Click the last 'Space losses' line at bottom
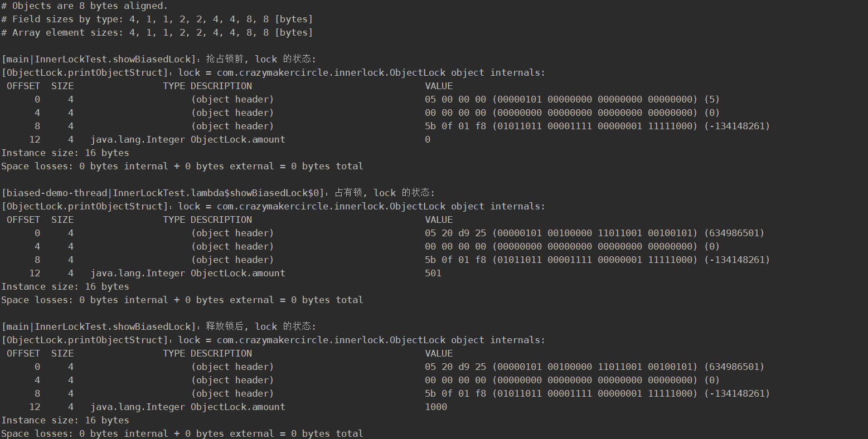This screenshot has width=868, height=439. pos(182,433)
